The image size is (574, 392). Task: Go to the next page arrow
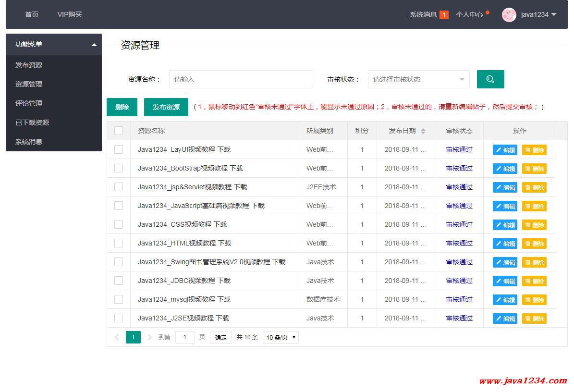click(x=149, y=337)
